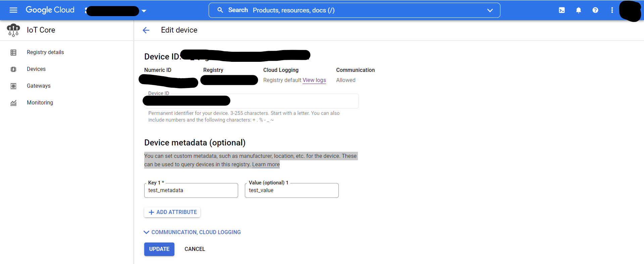Follow the Learn more link
Viewport: 644px width, 264px height.
coord(266,164)
